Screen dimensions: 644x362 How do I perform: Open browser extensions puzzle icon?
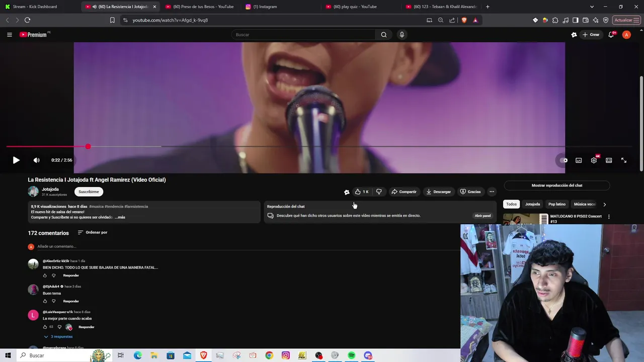pos(555,20)
